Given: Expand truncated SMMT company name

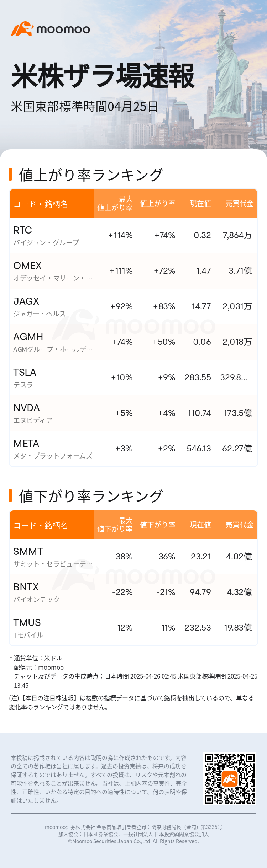Looking at the screenshot, I should pyautogui.click(x=53, y=564).
